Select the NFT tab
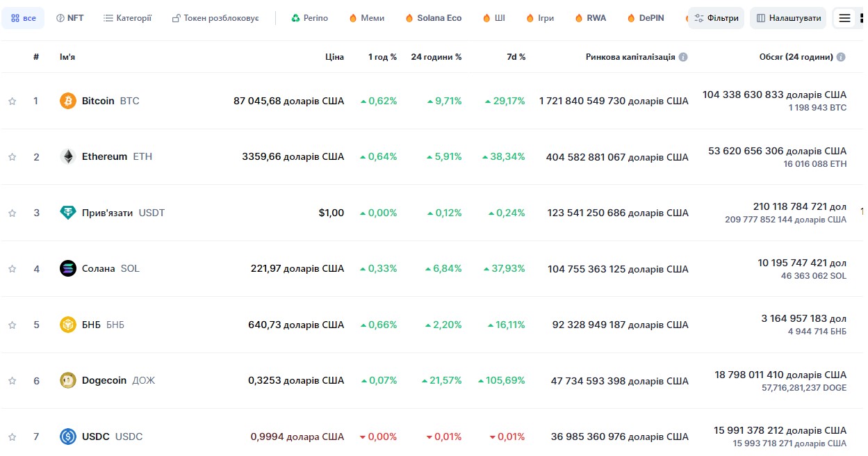Image resolution: width=868 pixels, height=456 pixels. [x=69, y=18]
